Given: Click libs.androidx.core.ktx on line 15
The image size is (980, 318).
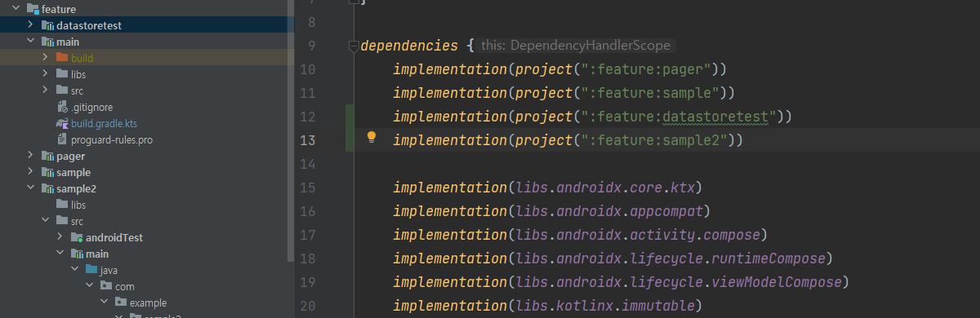Looking at the screenshot, I should coord(604,188).
